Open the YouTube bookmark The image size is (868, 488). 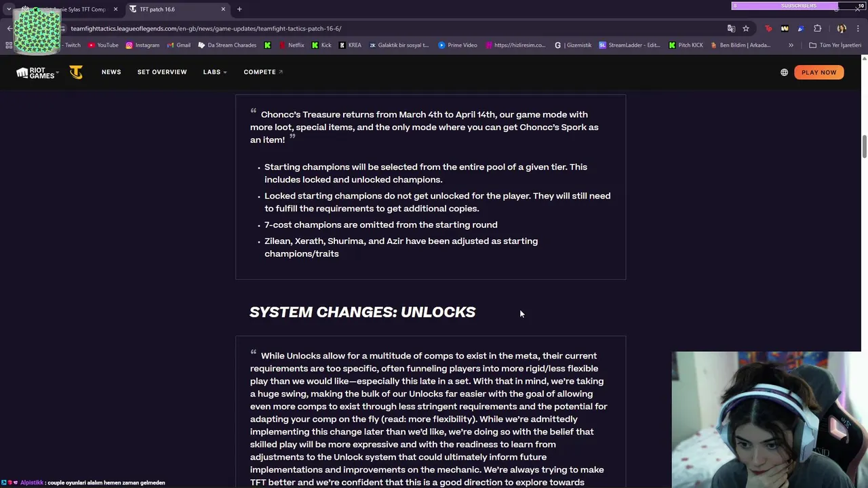[x=103, y=45]
